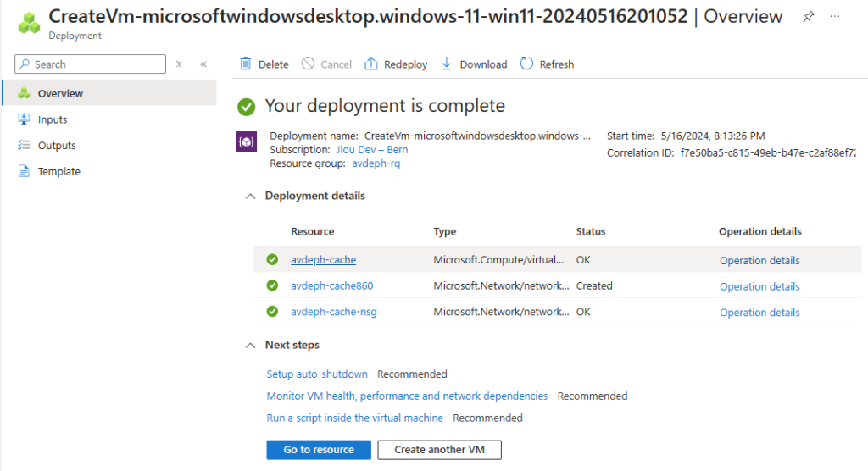Click Create another VM button
The width and height of the screenshot is (868, 471).
point(440,450)
